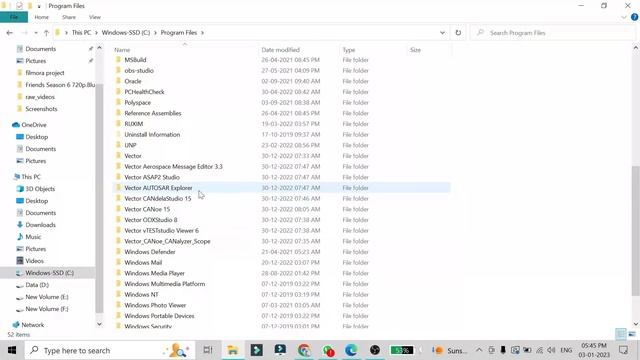This screenshot has width=640, height=360.
Task: Open Google Chrome taskbar icon
Action: tap(304, 350)
